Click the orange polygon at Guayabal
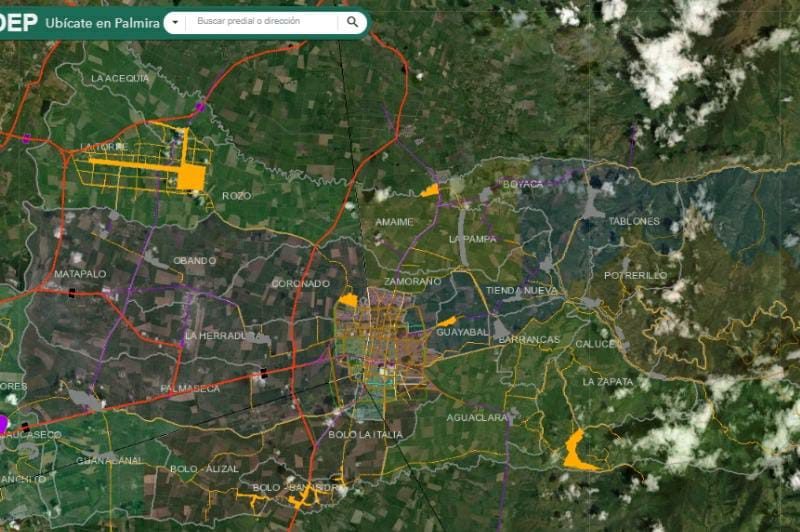 coord(446,322)
